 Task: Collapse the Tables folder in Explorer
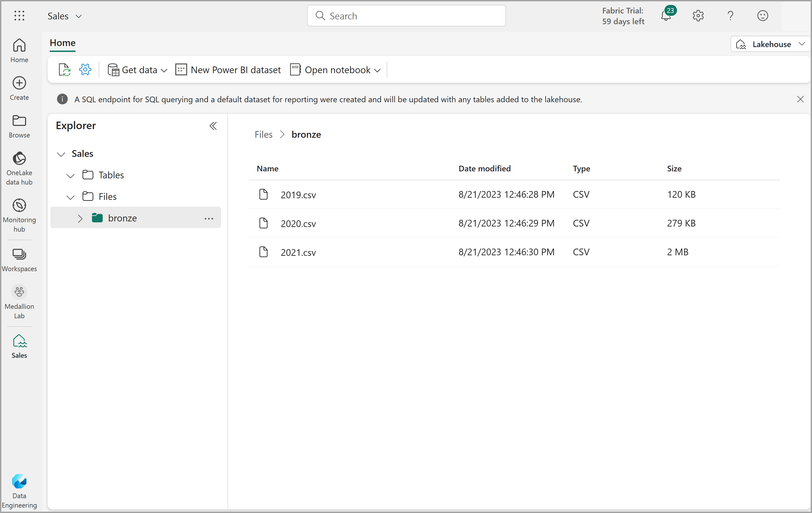pyautogui.click(x=70, y=174)
